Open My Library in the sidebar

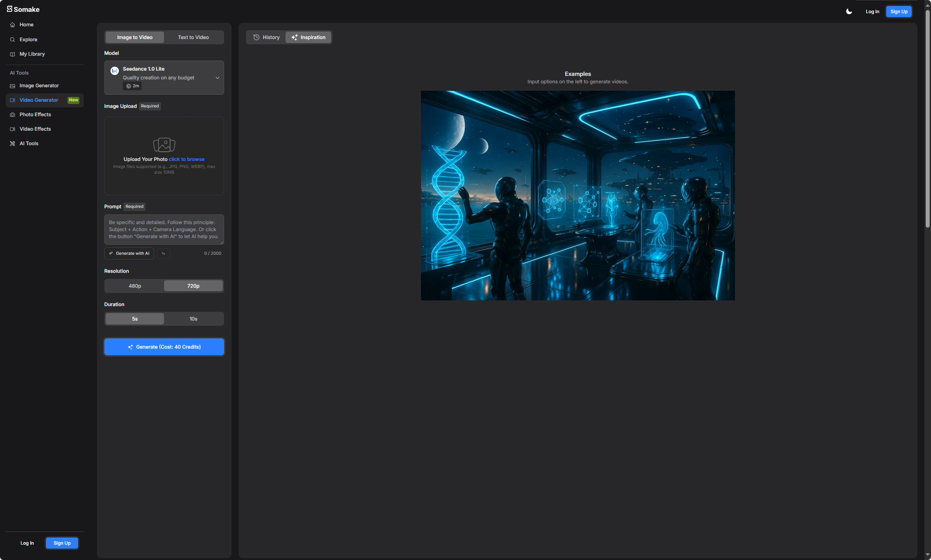tap(32, 54)
